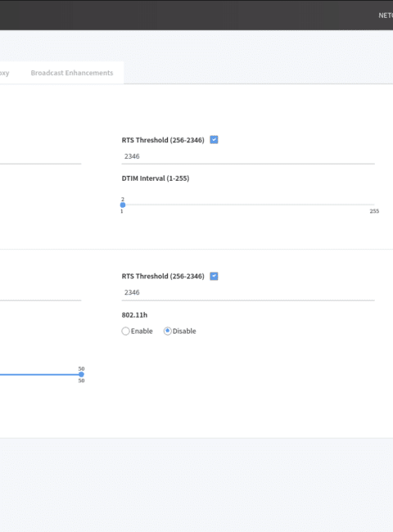Viewport: 393px width, 532px height.
Task: Click the 'Enable' label text under 802.11h
Action: coord(142,331)
